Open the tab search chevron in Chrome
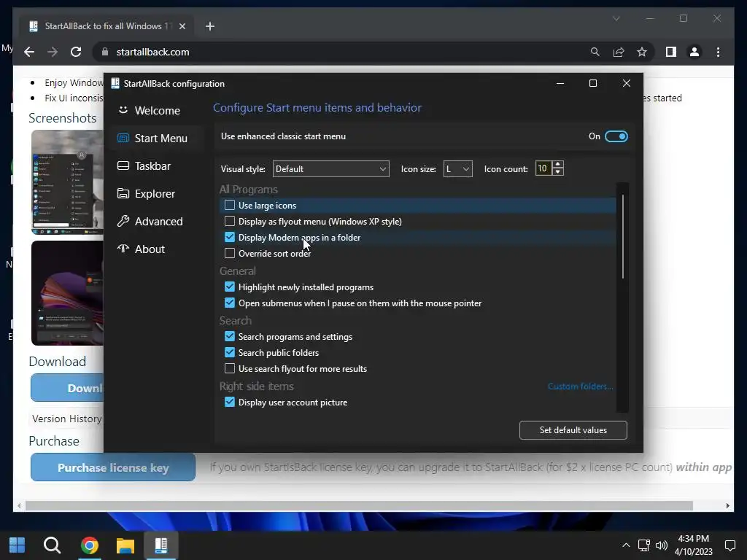 pyautogui.click(x=616, y=18)
